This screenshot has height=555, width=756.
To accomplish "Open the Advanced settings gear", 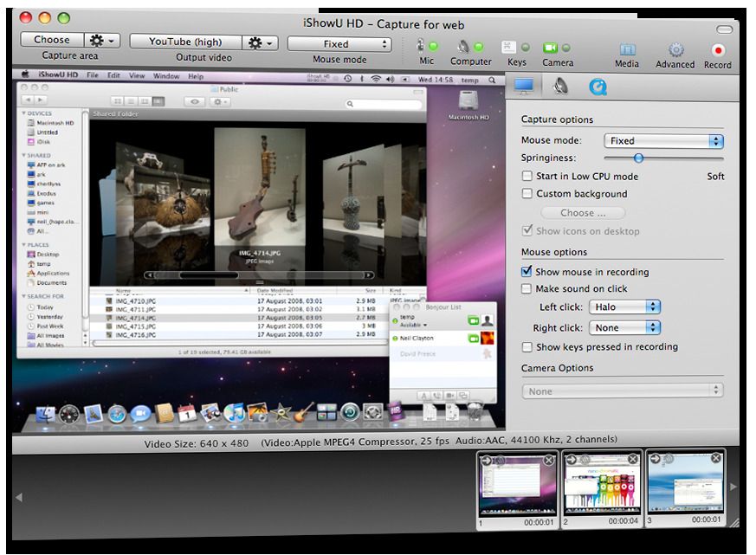I will pos(675,51).
